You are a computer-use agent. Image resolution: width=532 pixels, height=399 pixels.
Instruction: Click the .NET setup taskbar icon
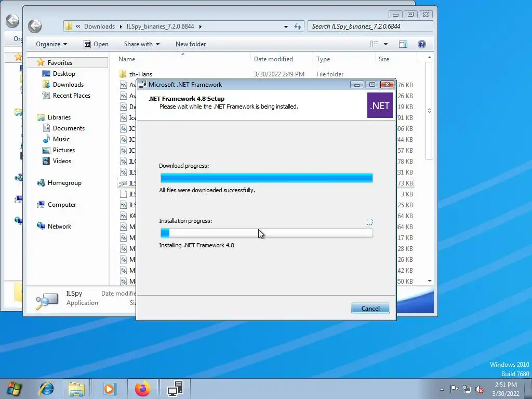pyautogui.click(x=175, y=389)
